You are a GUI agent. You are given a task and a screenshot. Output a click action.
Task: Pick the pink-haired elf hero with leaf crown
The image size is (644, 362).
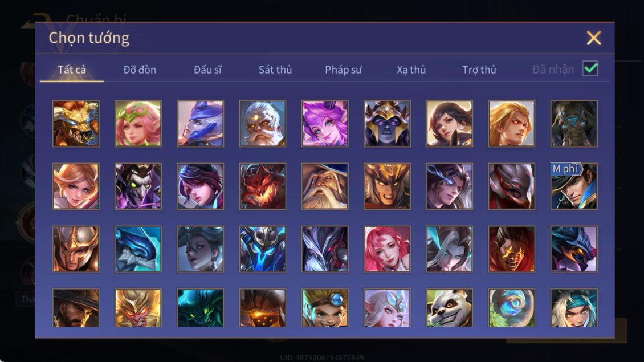pyautogui.click(x=138, y=124)
